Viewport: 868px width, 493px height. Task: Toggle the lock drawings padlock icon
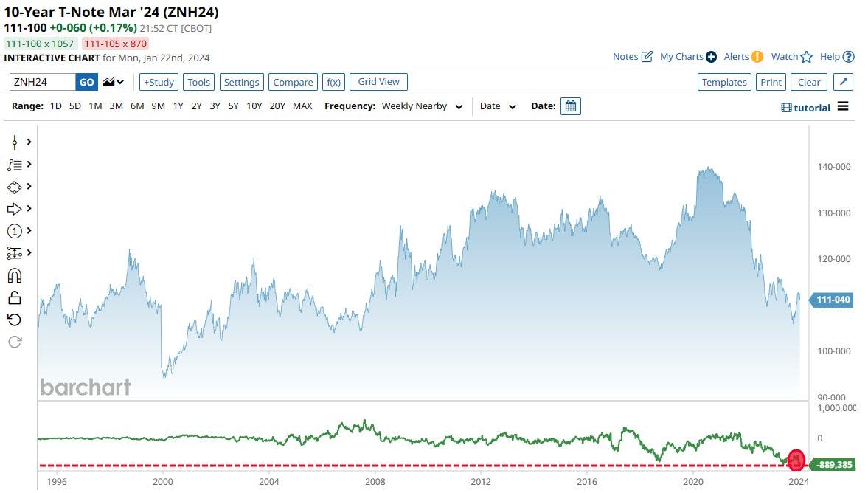(x=14, y=297)
